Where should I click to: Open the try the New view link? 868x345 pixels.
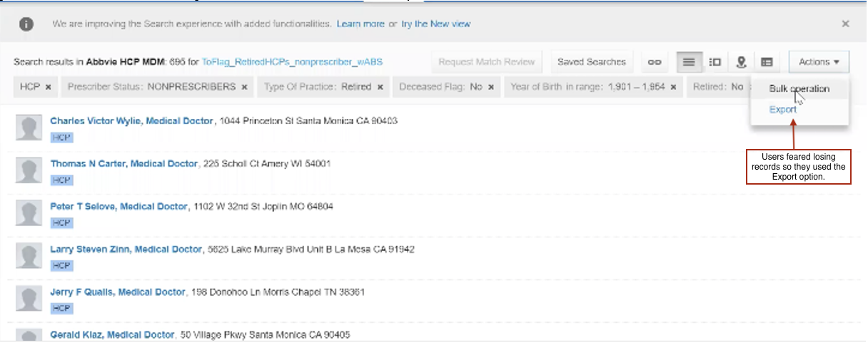435,24
